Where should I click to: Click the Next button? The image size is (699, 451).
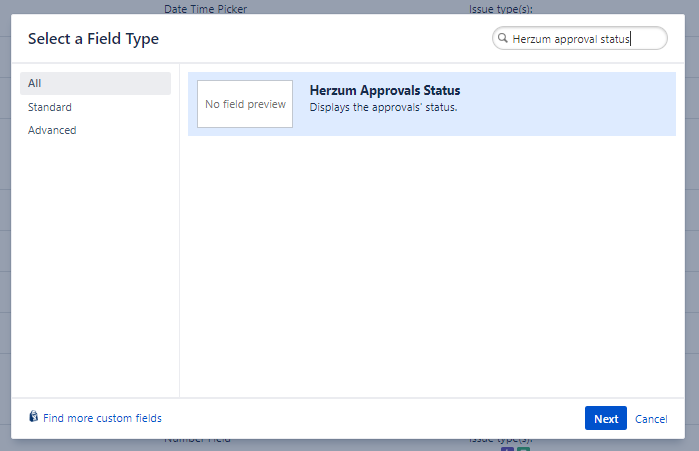(x=605, y=418)
